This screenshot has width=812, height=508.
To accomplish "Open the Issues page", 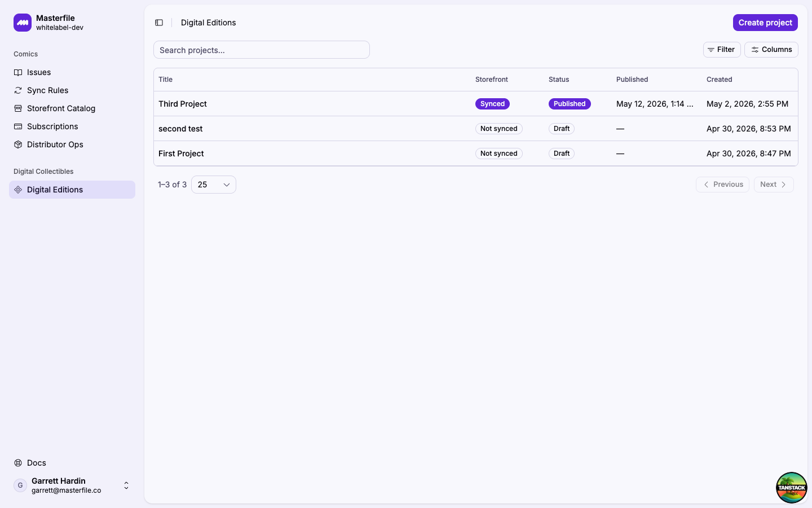I will pos(72,72).
